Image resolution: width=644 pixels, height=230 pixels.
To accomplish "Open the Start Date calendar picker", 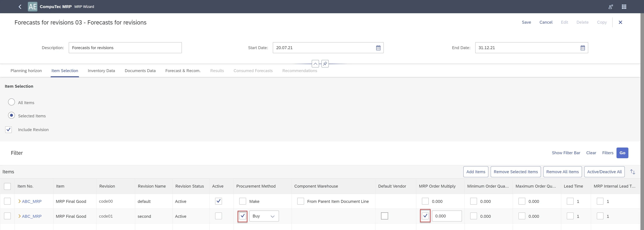I will click(378, 48).
